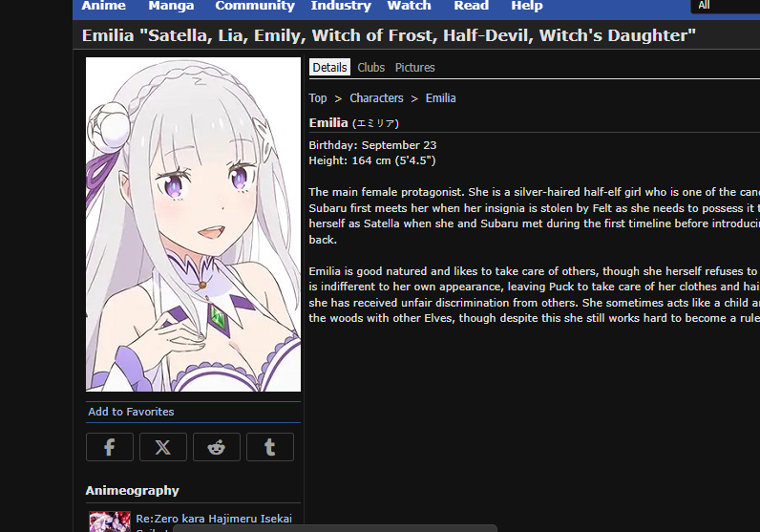Open the Re:Zero kara Hajimeru Isekai link
Screen dimensions: 760x532
tap(214, 519)
